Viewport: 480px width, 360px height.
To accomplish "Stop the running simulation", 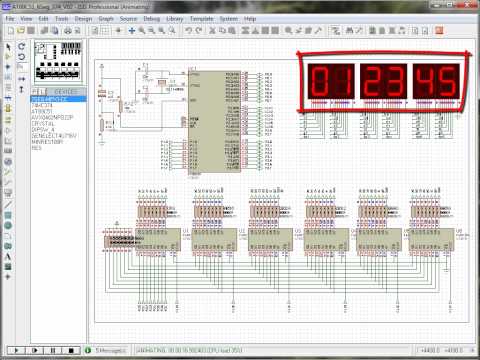I will [71, 350].
